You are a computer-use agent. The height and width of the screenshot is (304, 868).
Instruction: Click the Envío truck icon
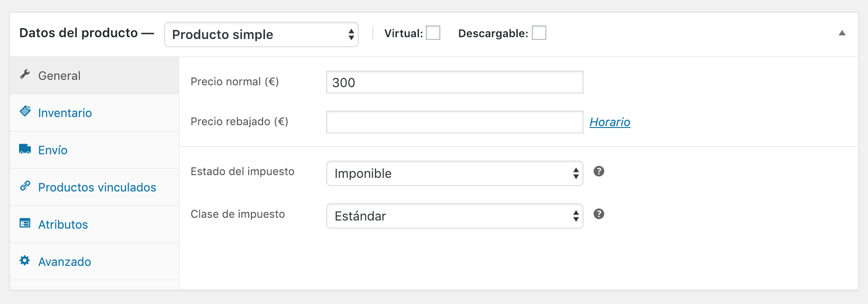25,149
